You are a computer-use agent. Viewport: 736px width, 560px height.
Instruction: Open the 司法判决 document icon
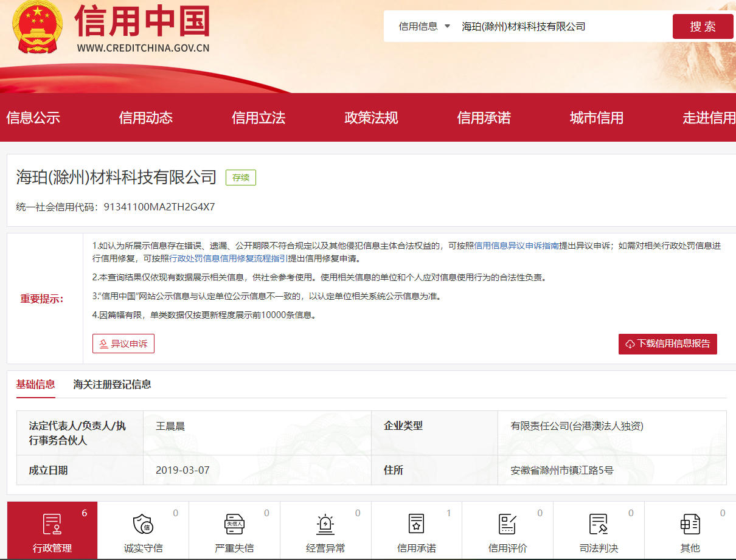tap(599, 524)
